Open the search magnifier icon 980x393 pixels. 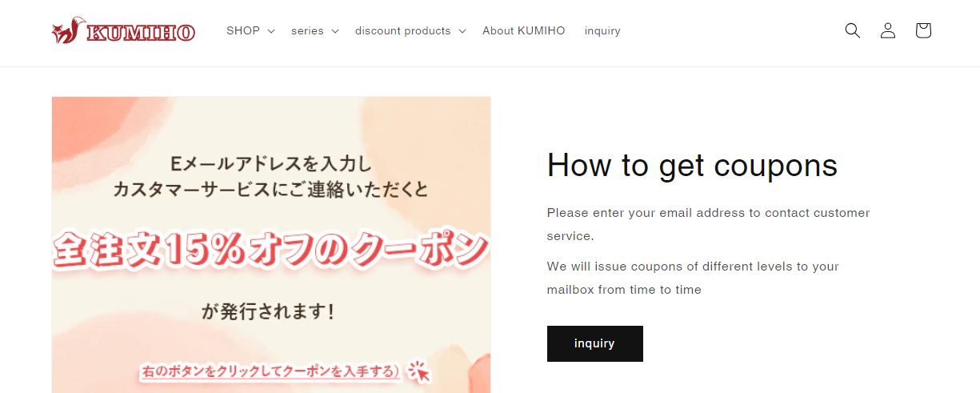pos(853,30)
